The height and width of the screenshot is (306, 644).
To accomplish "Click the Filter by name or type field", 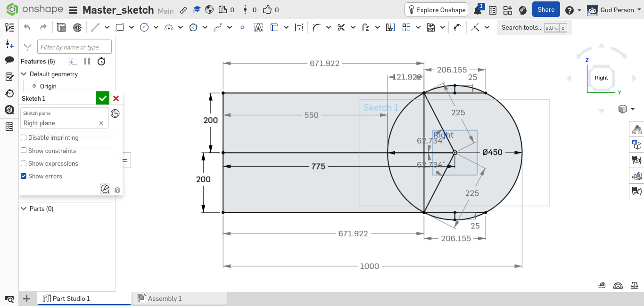I will (74, 47).
